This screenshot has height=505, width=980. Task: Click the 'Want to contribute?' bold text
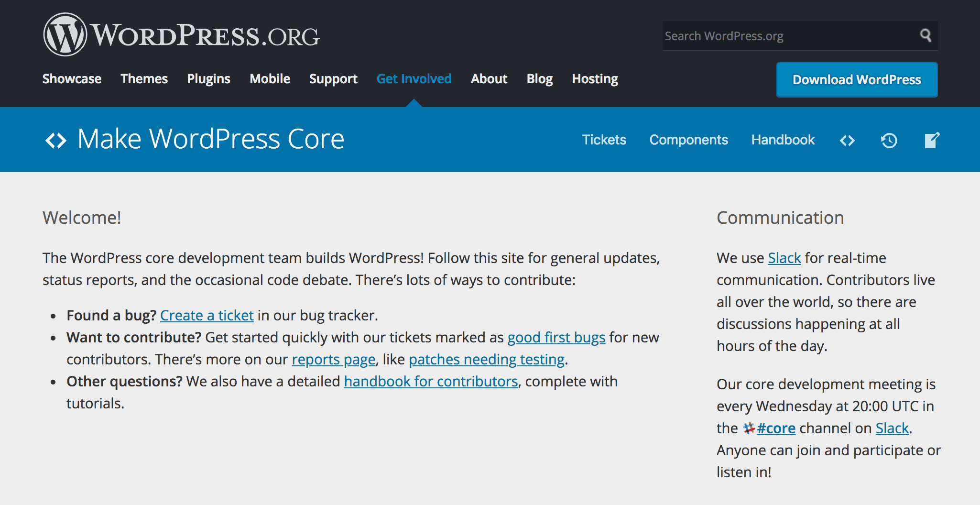coord(134,337)
